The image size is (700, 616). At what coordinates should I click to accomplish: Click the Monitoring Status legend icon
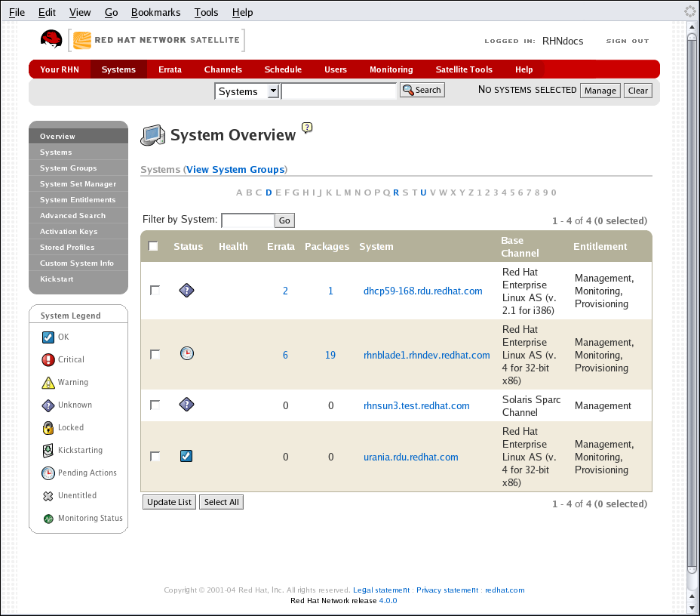coord(48,519)
